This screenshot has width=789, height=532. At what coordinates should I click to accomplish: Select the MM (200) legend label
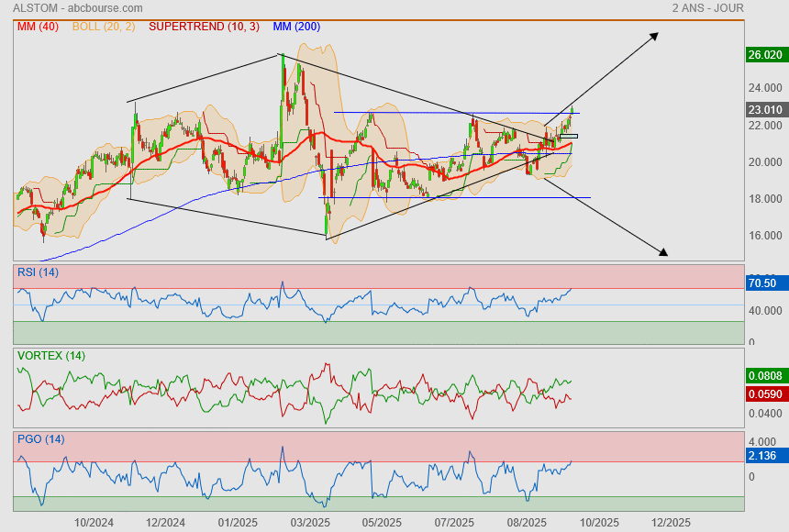[296, 27]
